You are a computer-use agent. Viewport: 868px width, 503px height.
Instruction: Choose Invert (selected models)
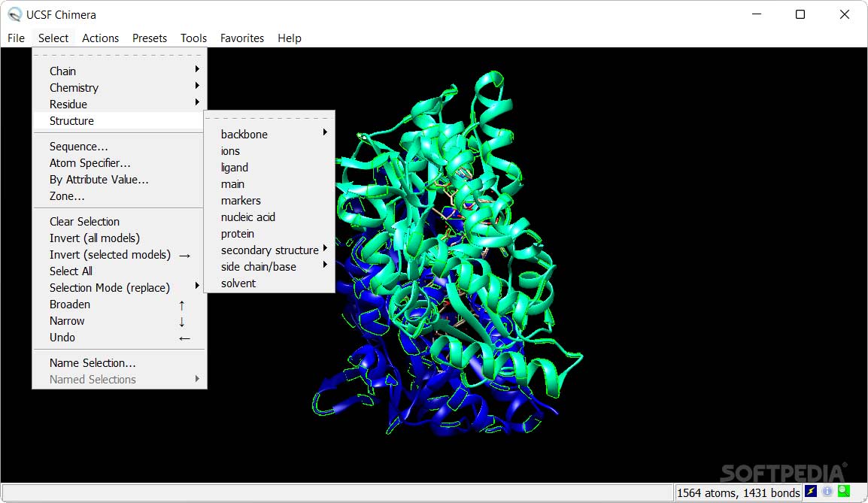tap(118, 255)
